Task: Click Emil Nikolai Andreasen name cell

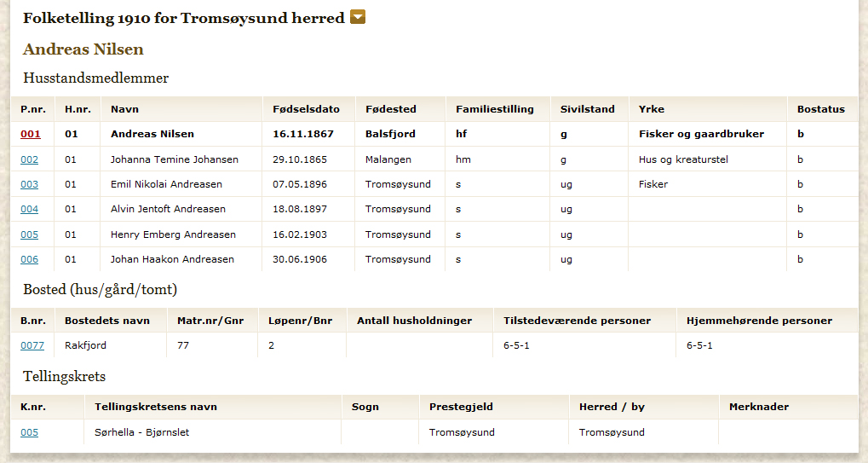Action: click(167, 184)
